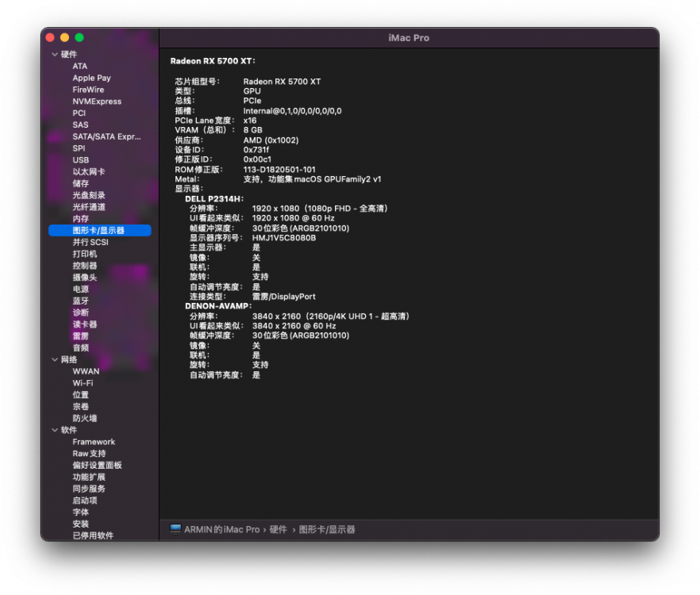Select ATA in the sidebar
Viewport: 700px width, 595px height.
pos(80,66)
